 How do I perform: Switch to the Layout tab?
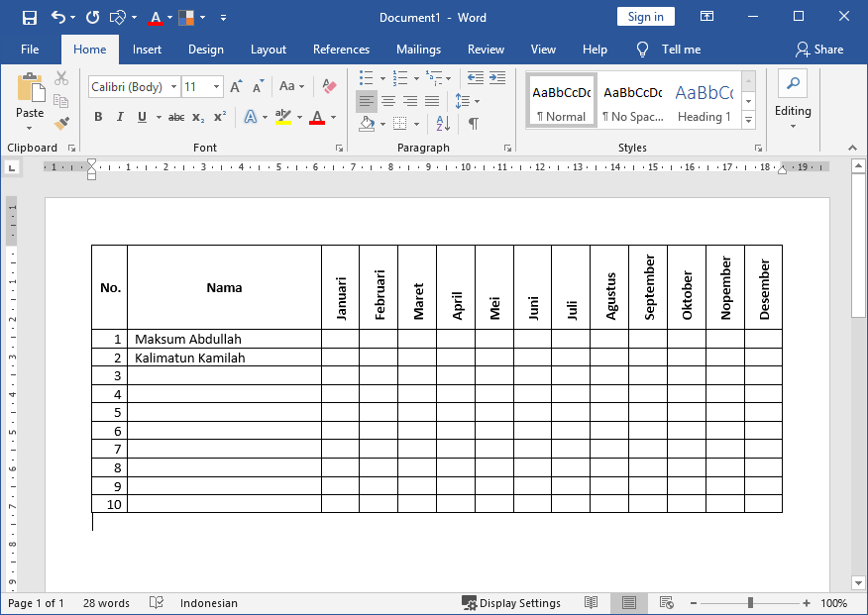269,50
